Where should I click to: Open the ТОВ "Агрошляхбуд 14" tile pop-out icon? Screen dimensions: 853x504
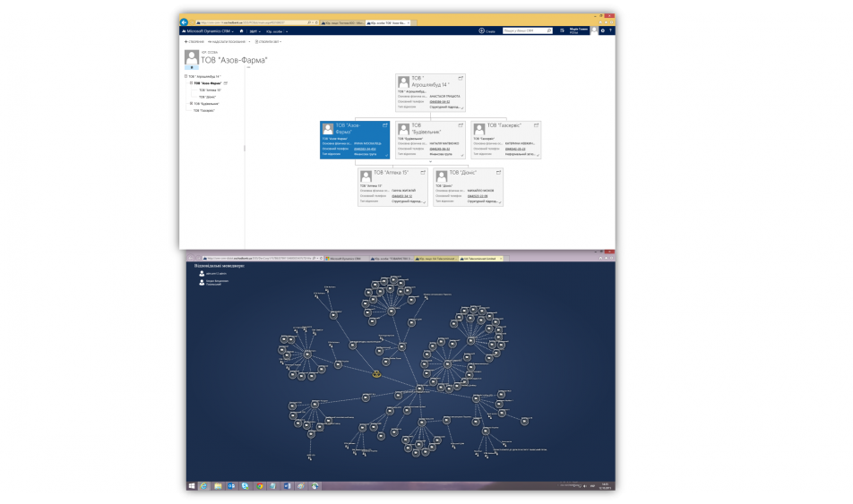(x=461, y=79)
